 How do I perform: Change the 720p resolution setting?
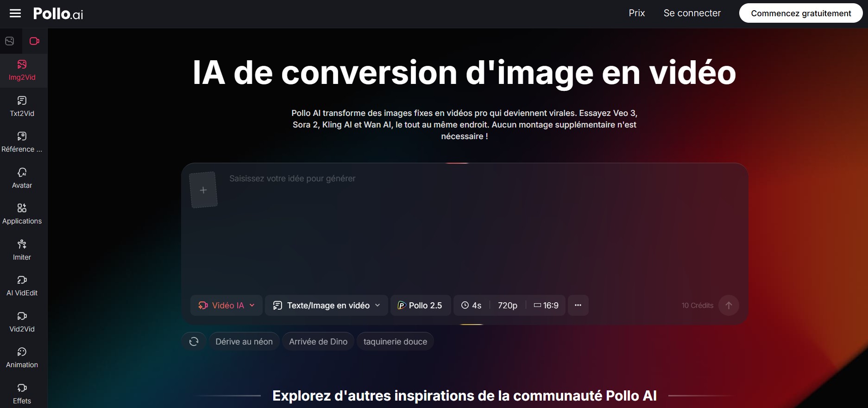508,306
